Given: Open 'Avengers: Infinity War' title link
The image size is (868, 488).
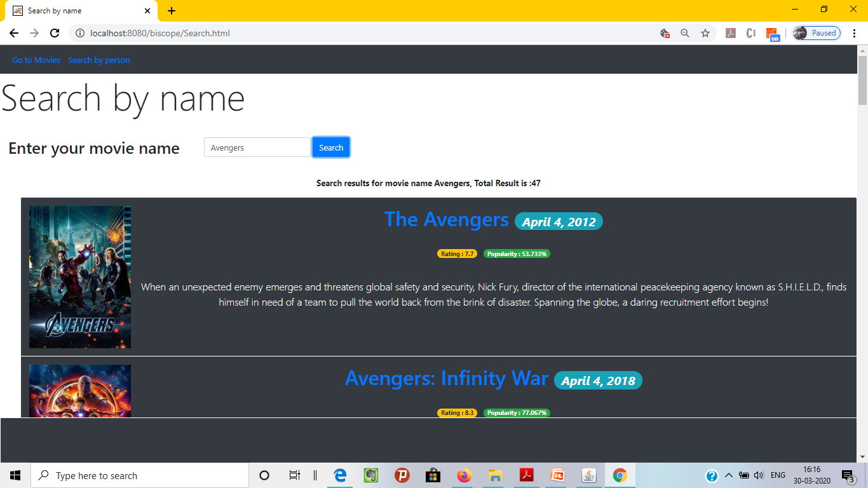Looking at the screenshot, I should [447, 378].
